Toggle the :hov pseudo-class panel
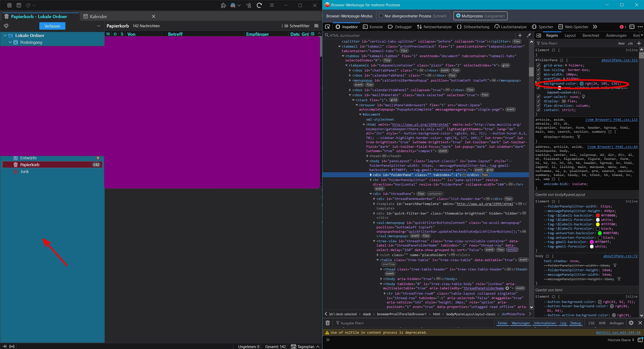Screen dimensions: 644x349 621,43
